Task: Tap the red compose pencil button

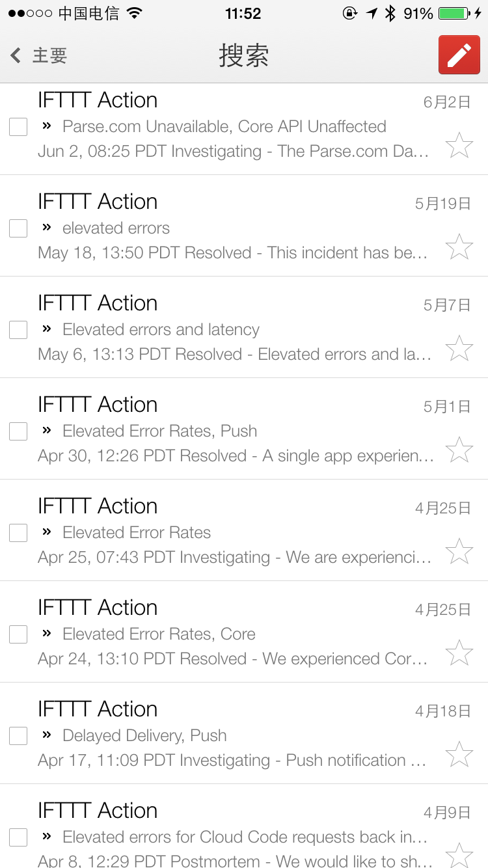Action: (459, 55)
